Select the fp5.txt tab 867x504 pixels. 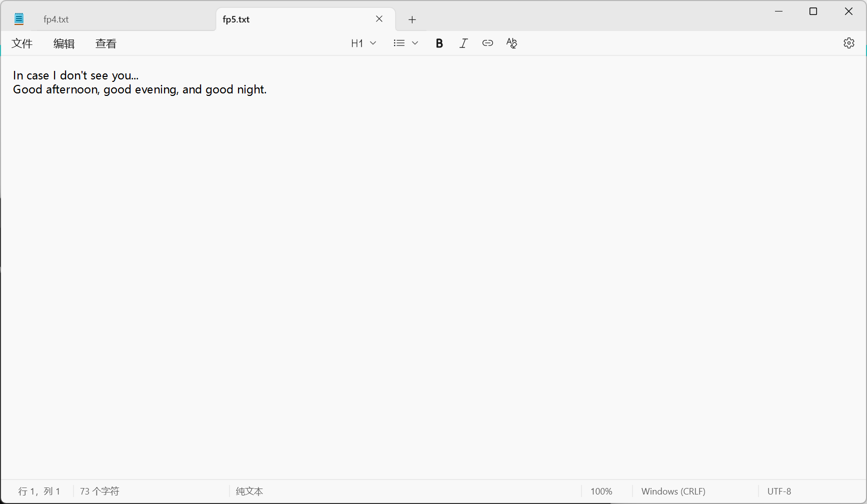click(x=305, y=19)
